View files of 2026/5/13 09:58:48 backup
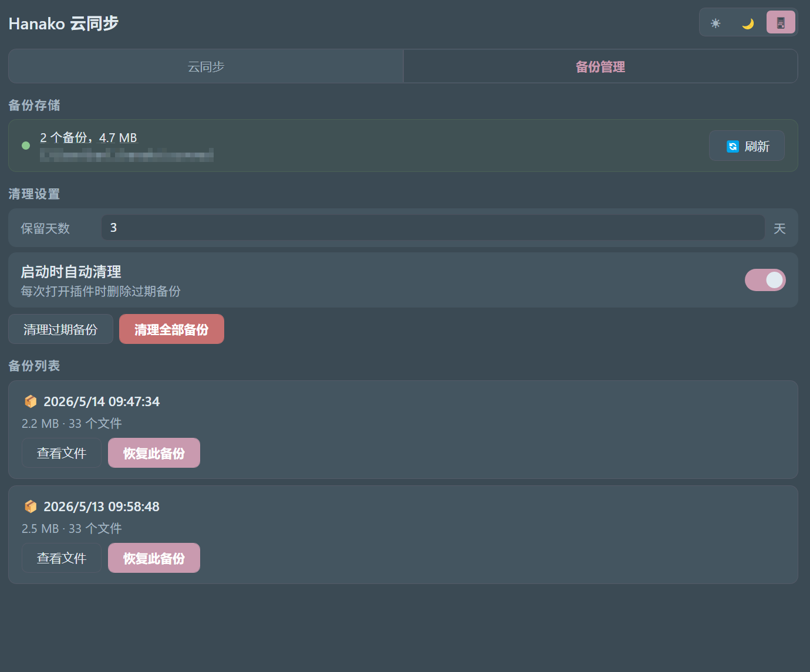 tap(62, 558)
